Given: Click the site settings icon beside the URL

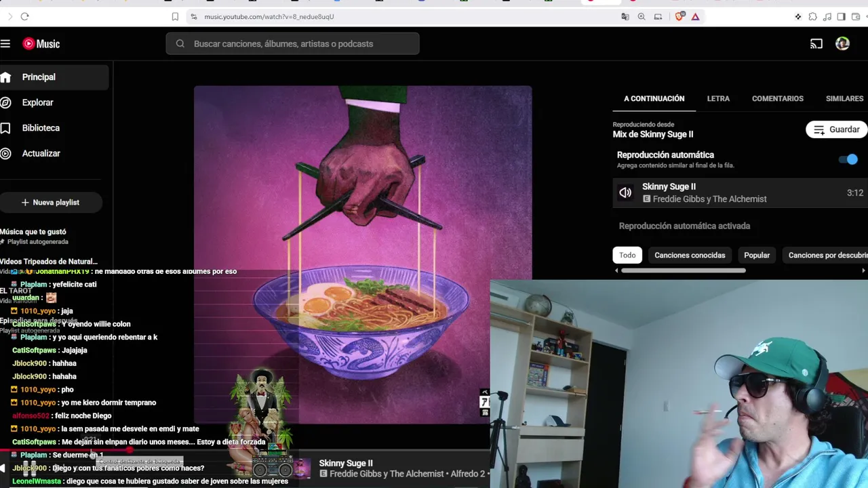Looking at the screenshot, I should [193, 16].
